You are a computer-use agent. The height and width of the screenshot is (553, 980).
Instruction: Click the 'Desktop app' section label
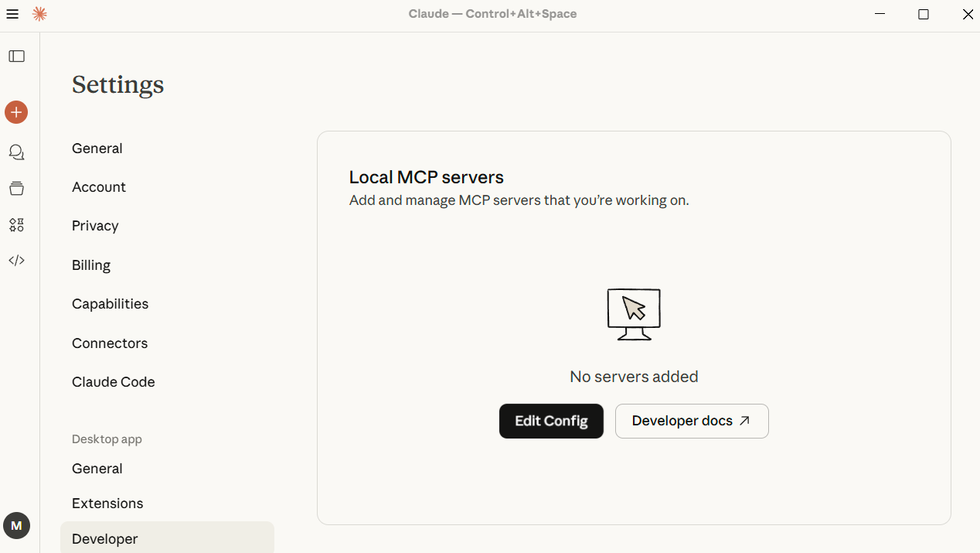[x=107, y=439]
